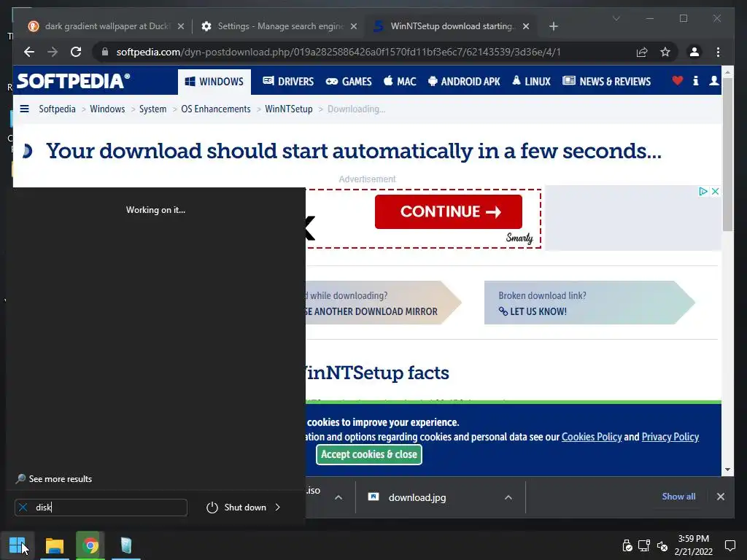Open the LINUX section

click(x=531, y=82)
